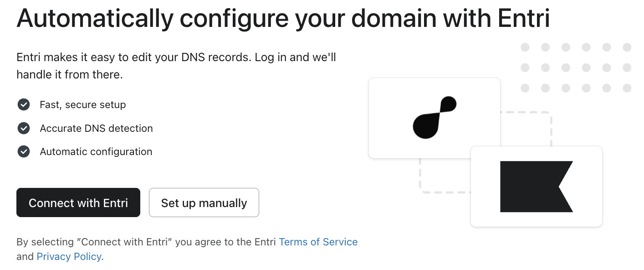Click the checkmark beside Accurate DNS detection
The image size is (644, 270).
(x=23, y=128)
